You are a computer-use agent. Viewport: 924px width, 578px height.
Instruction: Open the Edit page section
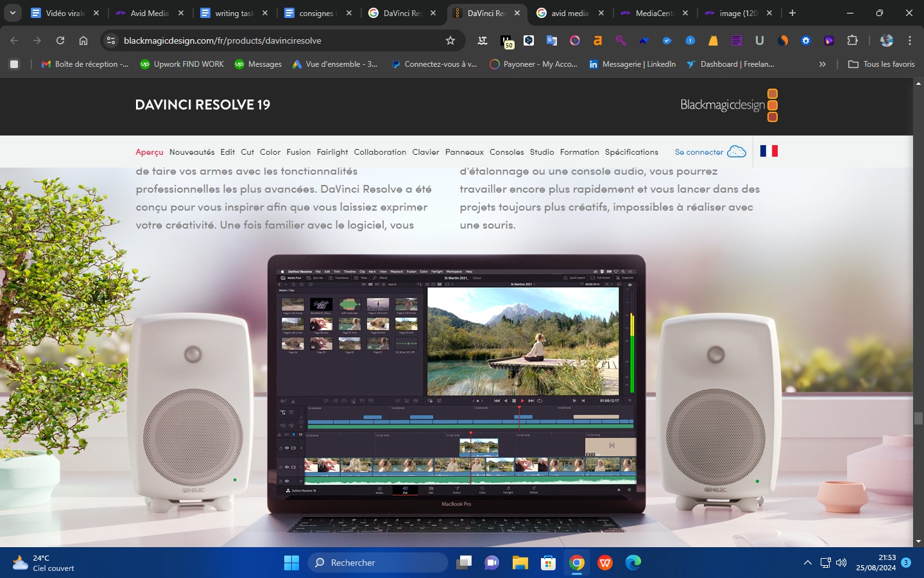(228, 152)
